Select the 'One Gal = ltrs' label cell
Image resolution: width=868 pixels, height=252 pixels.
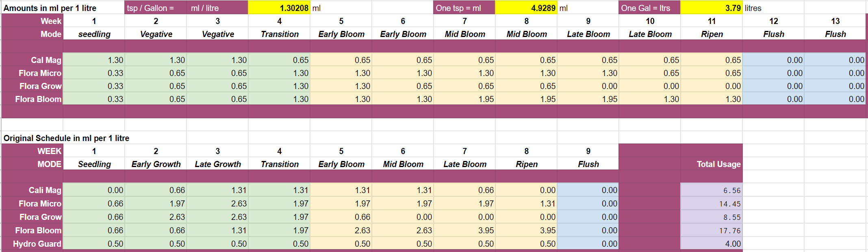649,8
